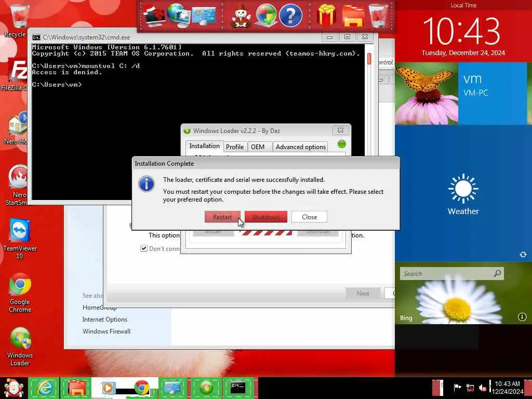The width and height of the screenshot is (532, 399).
Task: Click the Bing Search input field
Action: click(447, 273)
